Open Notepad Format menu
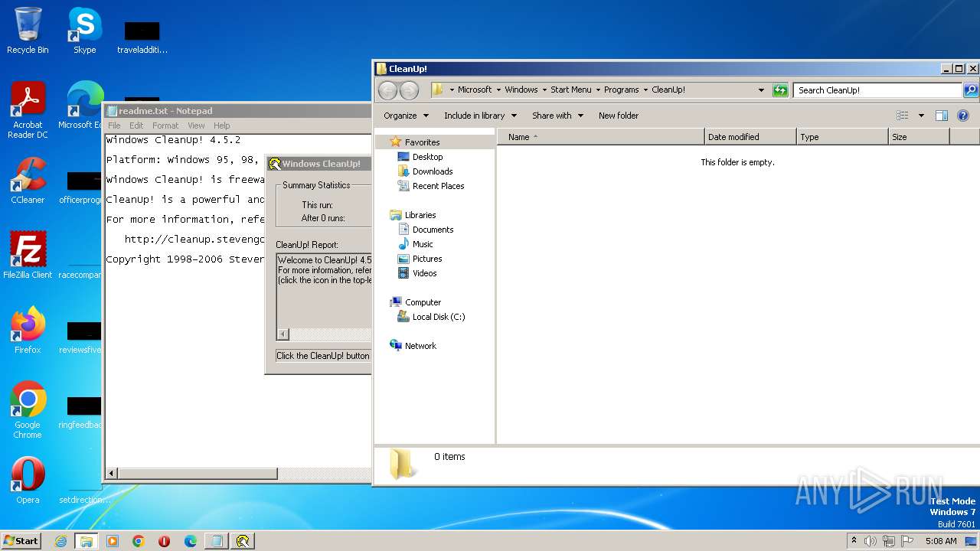The image size is (980, 551). point(165,126)
